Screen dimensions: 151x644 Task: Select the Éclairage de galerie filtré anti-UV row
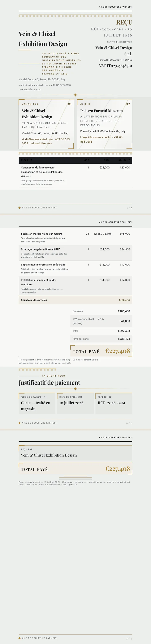pyautogui.click(x=75, y=253)
